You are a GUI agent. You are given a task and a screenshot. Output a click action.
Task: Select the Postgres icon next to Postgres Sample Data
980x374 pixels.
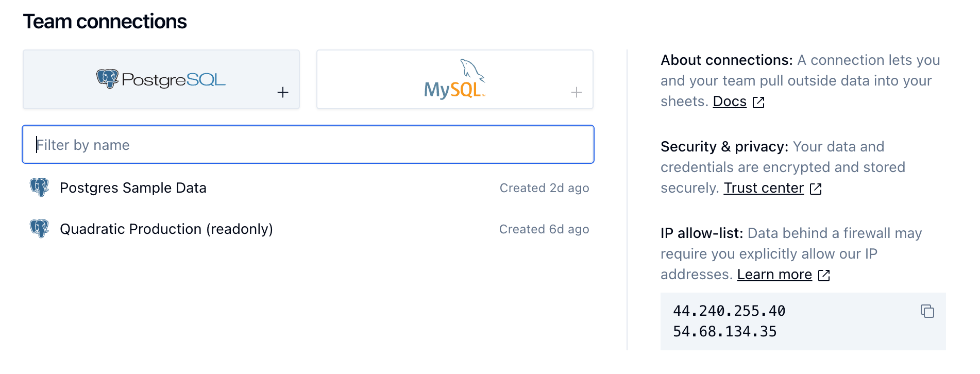point(40,188)
